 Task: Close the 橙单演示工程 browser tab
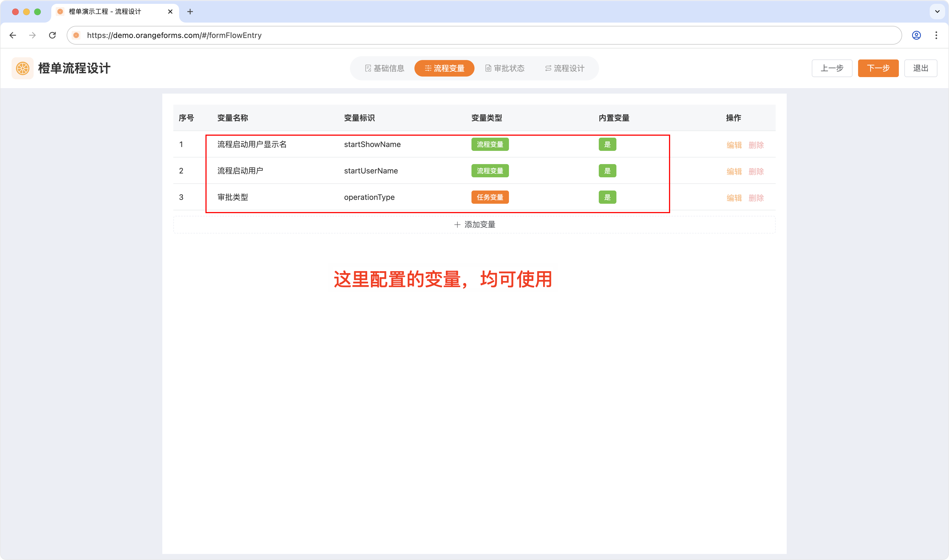click(x=170, y=12)
